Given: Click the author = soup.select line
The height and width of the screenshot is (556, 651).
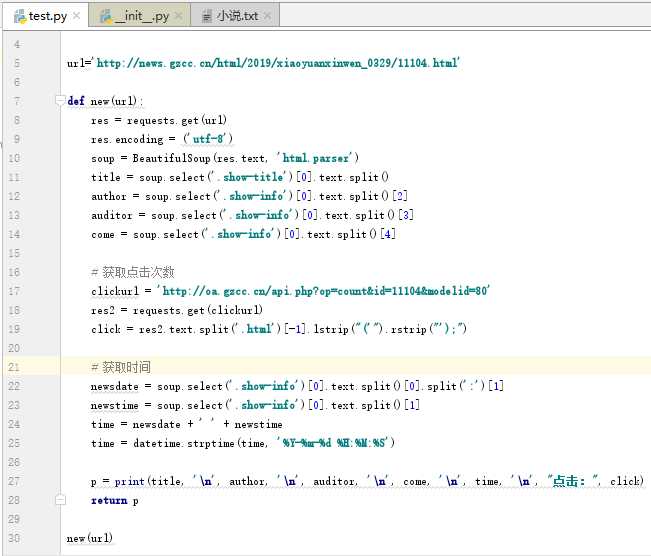Looking at the screenshot, I should 249,196.
